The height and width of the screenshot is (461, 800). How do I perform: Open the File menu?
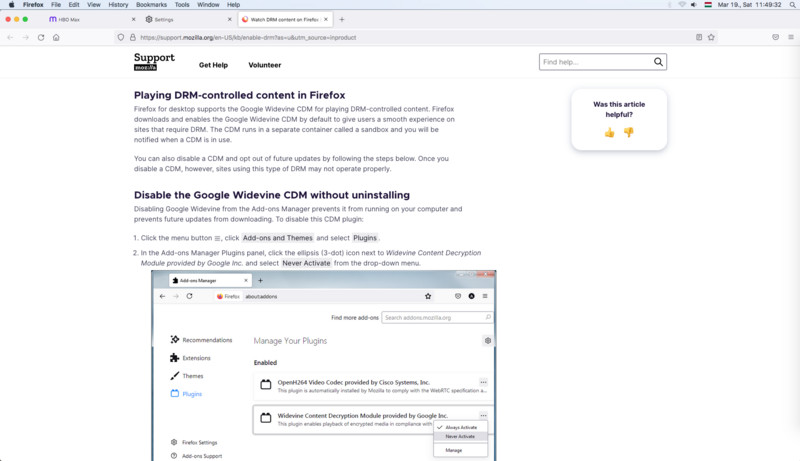pyautogui.click(x=56, y=5)
